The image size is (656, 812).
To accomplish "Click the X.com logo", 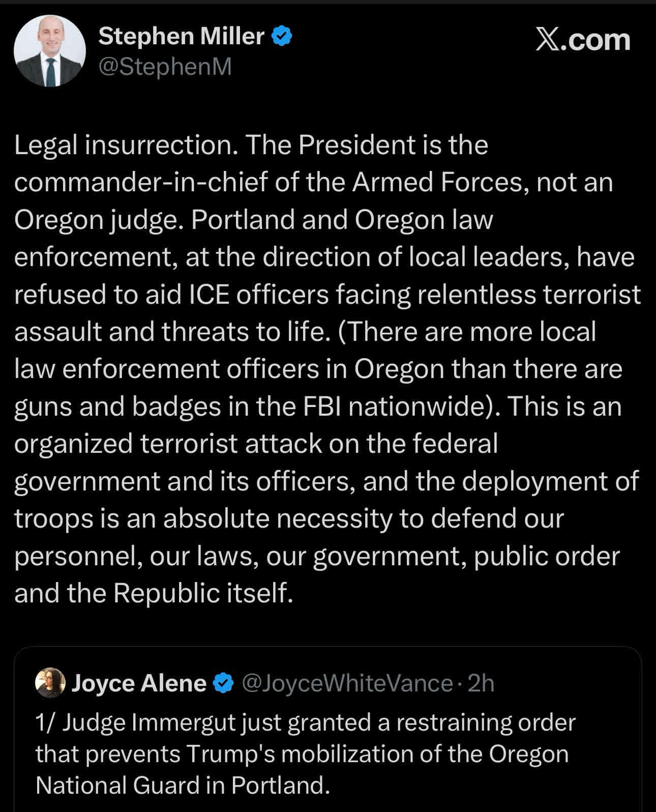I will pyautogui.click(x=583, y=40).
